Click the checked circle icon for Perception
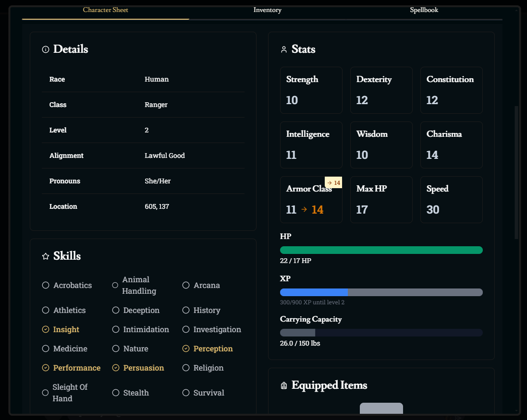 click(x=186, y=348)
